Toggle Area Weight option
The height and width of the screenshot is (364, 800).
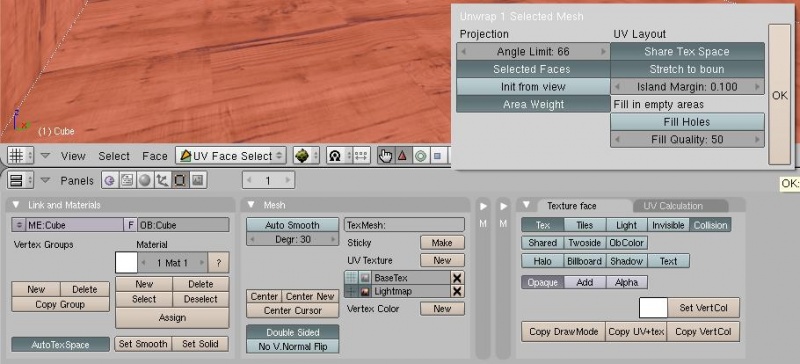533,104
